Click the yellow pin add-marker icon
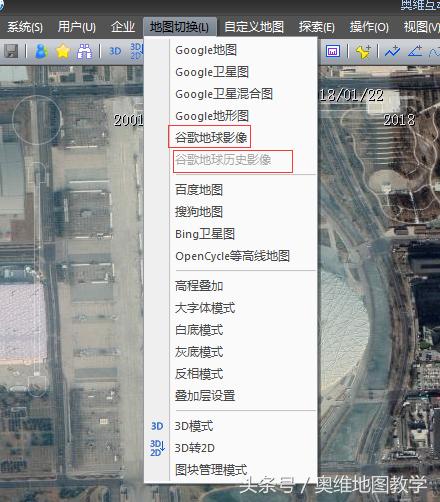This screenshot has height=502, width=440. (x=363, y=52)
